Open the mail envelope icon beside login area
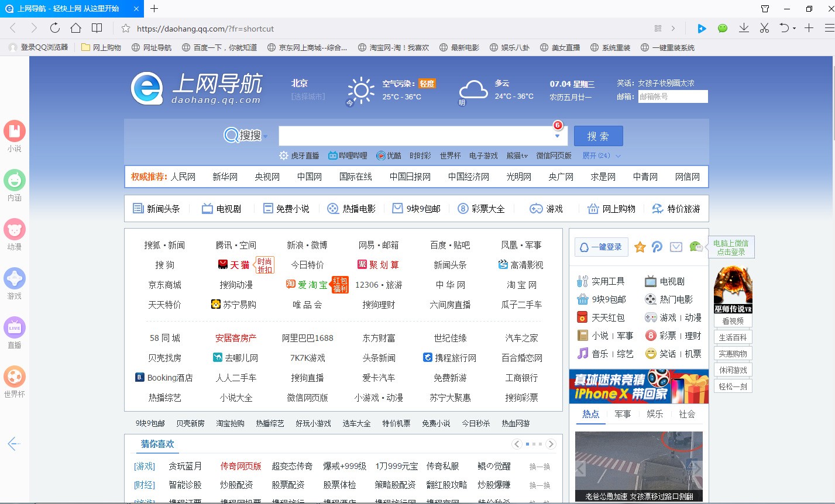The width and height of the screenshot is (835, 504). [x=676, y=247]
